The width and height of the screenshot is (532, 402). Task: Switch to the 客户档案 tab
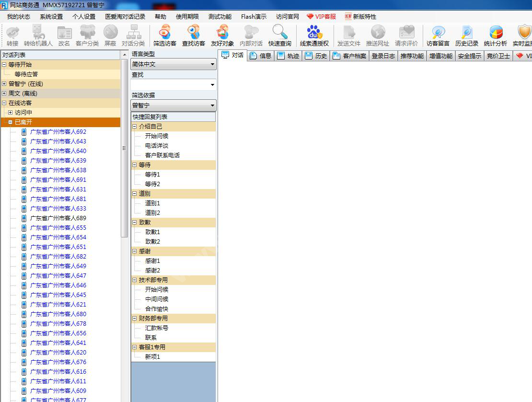tap(349, 56)
